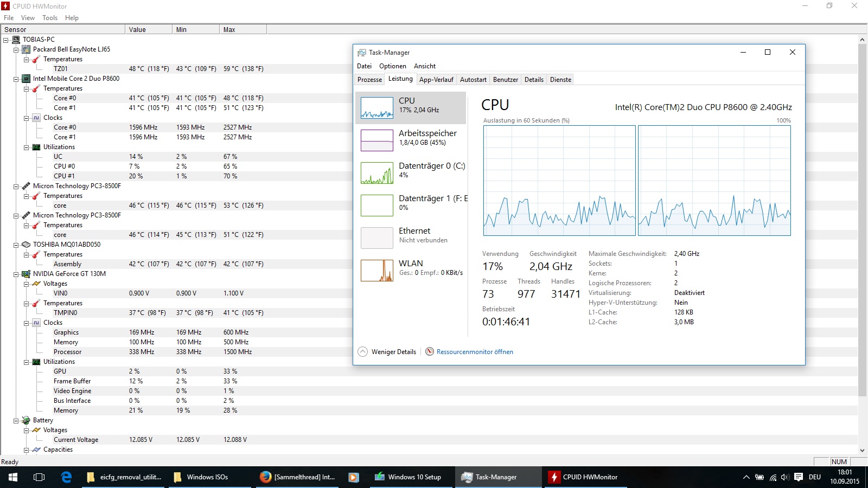Switch to the Dienste tab
The height and width of the screenshot is (488, 868).
[x=560, y=80]
